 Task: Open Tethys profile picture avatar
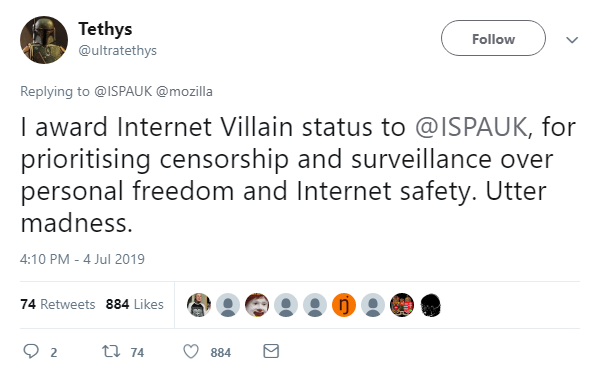[44, 40]
